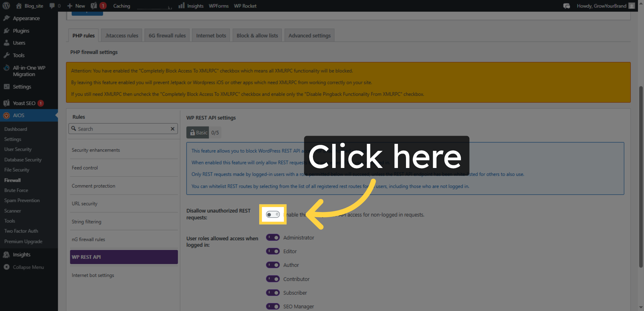Click the WordPress logo in the admin bar

[x=6, y=6]
